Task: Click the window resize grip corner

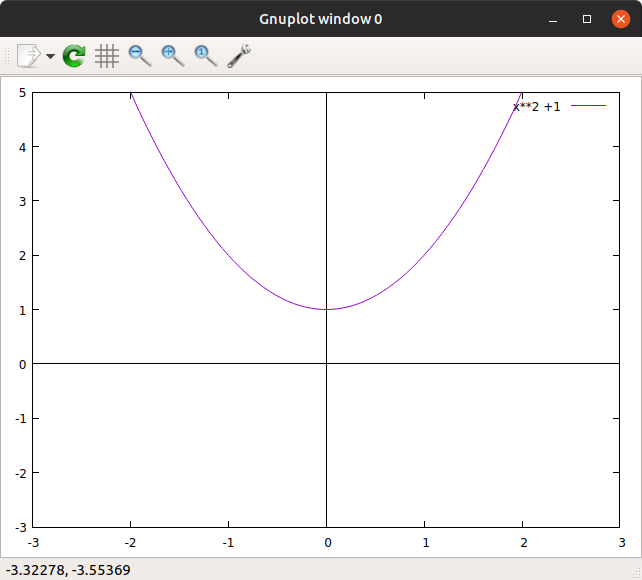Action: [x=636, y=574]
